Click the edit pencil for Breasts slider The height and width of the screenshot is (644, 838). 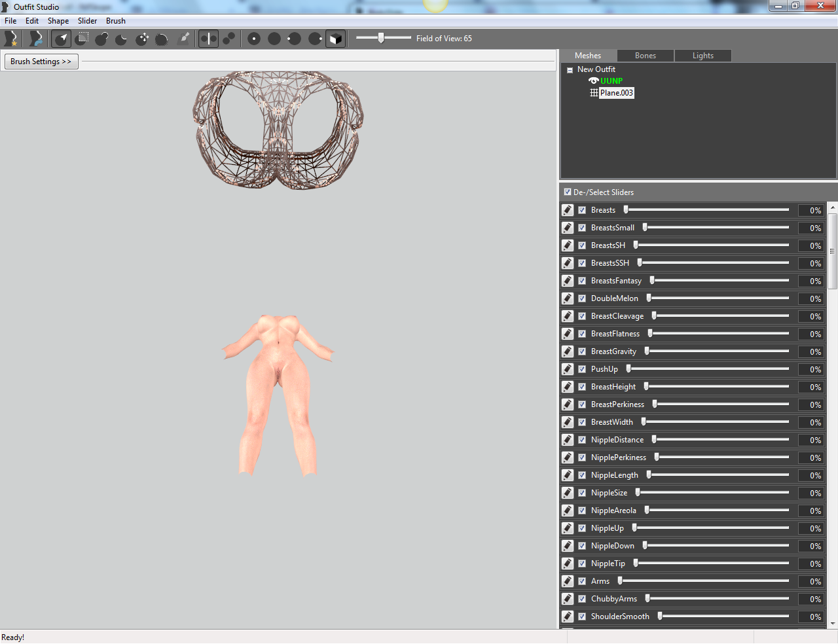pos(568,210)
